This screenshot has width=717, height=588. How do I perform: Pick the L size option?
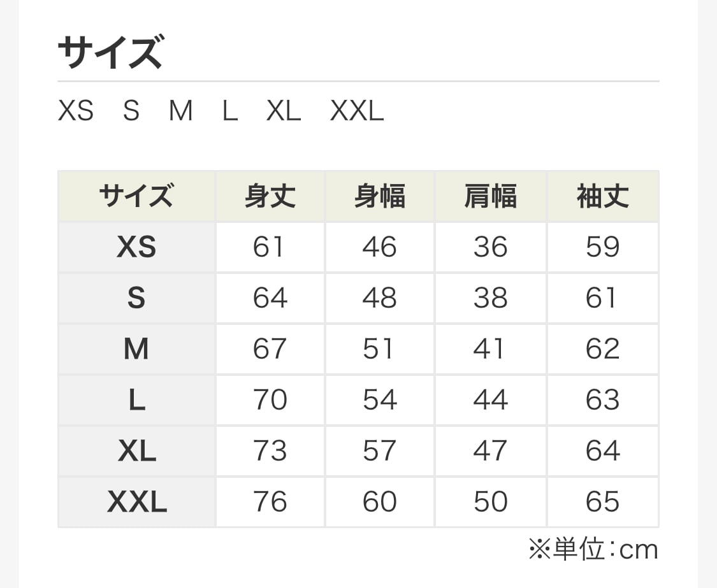tap(230, 111)
